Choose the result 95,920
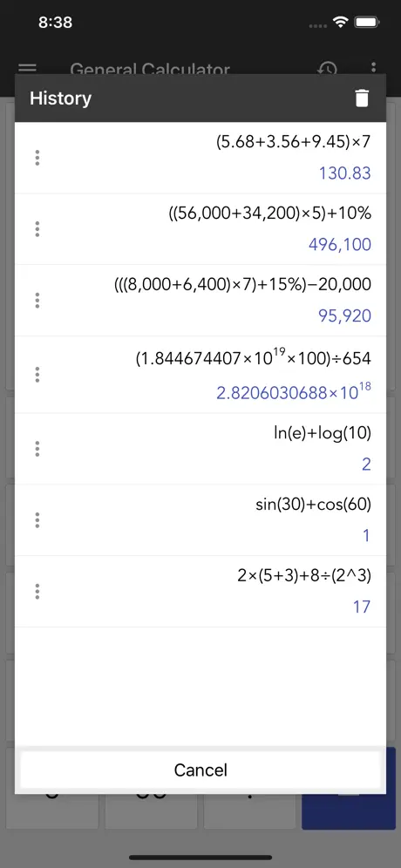Viewport: 401px width, 868px height. [344, 316]
